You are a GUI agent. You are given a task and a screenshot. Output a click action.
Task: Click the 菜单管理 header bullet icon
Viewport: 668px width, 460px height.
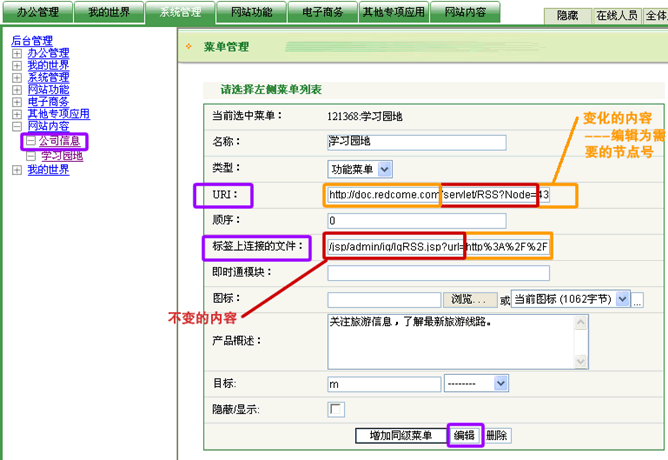click(188, 47)
